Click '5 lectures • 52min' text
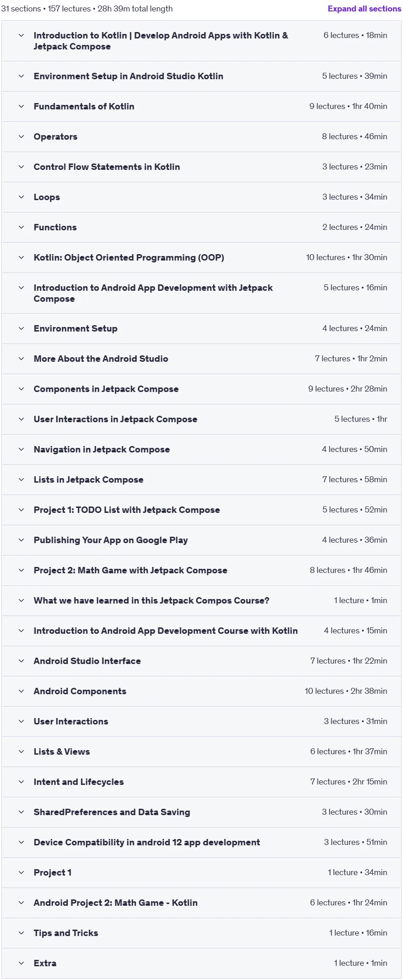Viewport: 403px width, 980px height. pyautogui.click(x=355, y=510)
